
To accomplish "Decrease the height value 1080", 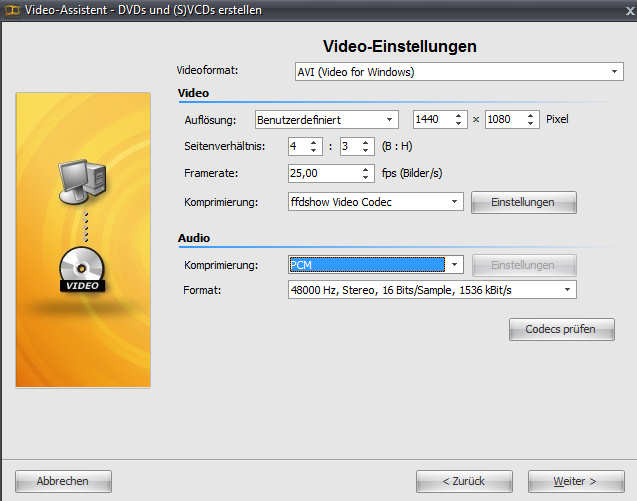I will tap(530, 124).
